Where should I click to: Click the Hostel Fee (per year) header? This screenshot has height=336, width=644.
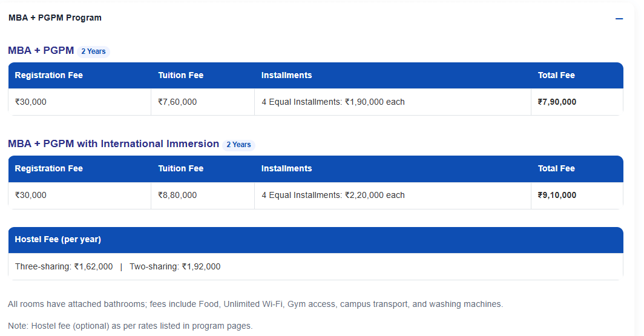[x=58, y=240]
